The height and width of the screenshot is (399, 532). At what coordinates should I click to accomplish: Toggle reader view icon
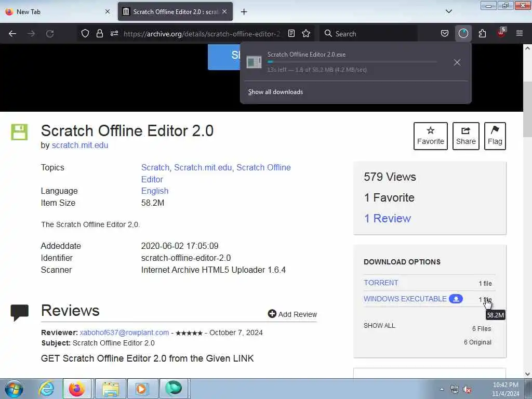[x=291, y=34]
